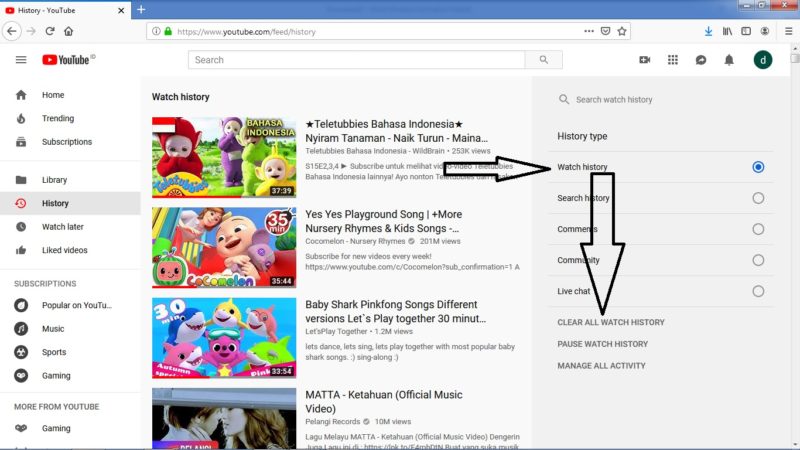Image resolution: width=800 pixels, height=450 pixels.
Task: Select the Comments radio button
Action: (x=758, y=229)
